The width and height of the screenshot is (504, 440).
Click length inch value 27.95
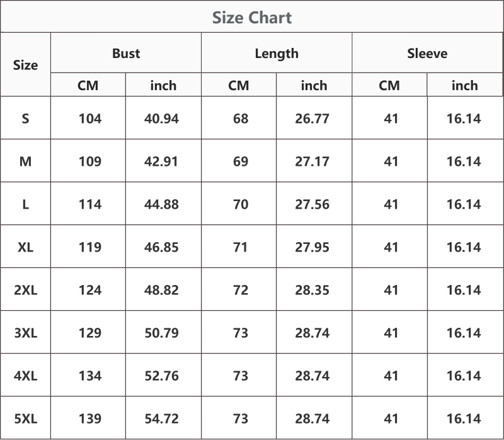pos(312,247)
